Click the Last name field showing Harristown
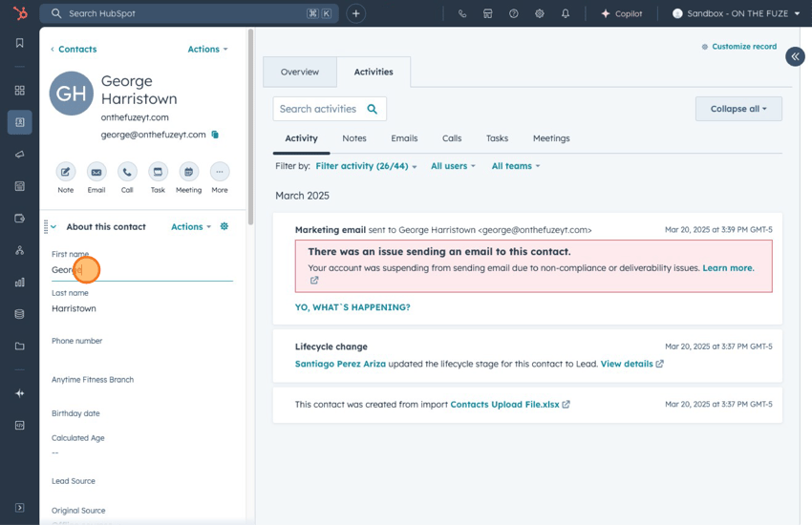This screenshot has height=525, width=812. tap(142, 308)
